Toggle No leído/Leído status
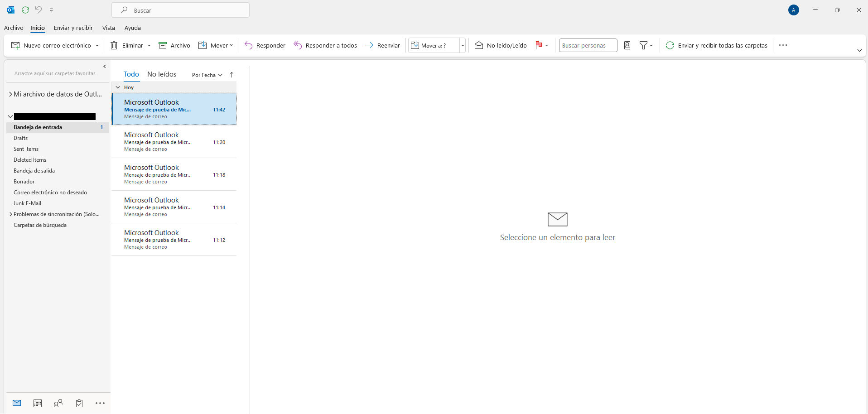 (x=501, y=45)
